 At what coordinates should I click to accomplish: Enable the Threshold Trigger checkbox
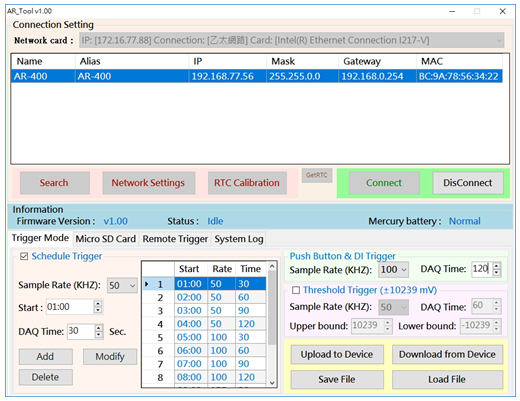click(x=296, y=290)
